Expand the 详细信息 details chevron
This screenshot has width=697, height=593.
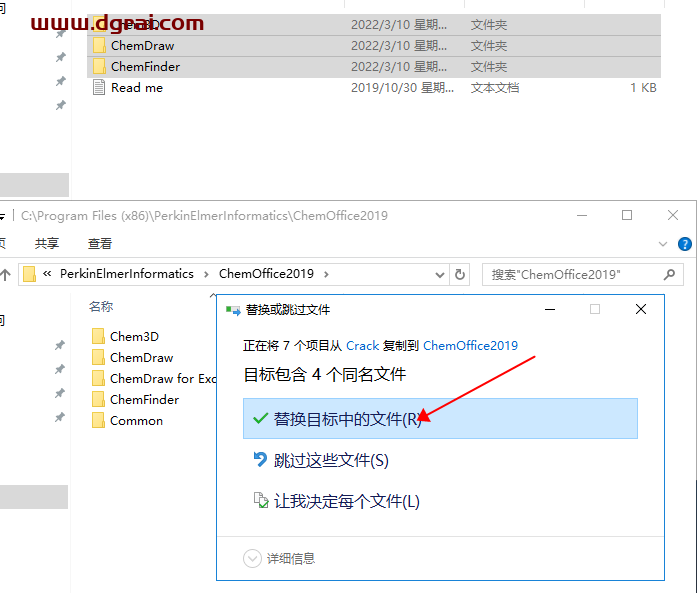tap(252, 558)
